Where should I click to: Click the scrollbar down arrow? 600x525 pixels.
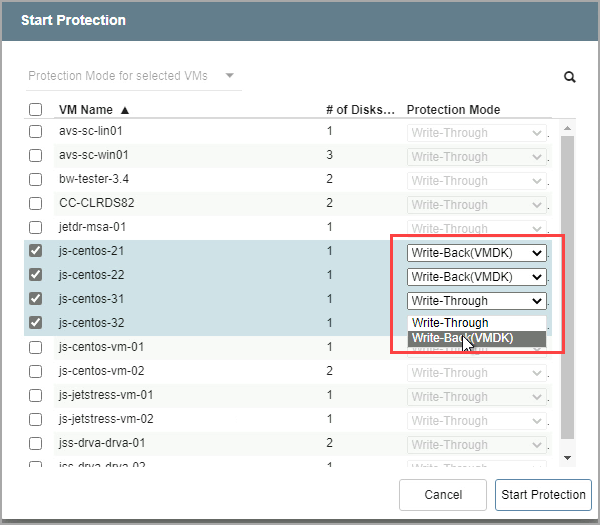(x=567, y=458)
